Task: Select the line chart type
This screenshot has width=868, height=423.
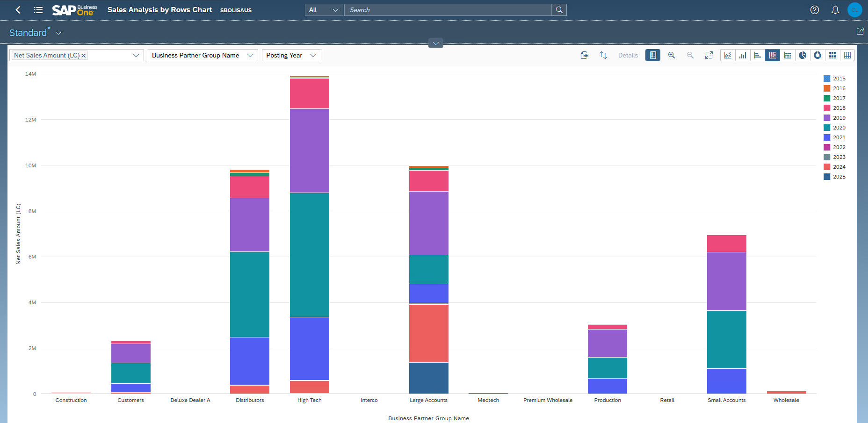Action: pos(728,55)
